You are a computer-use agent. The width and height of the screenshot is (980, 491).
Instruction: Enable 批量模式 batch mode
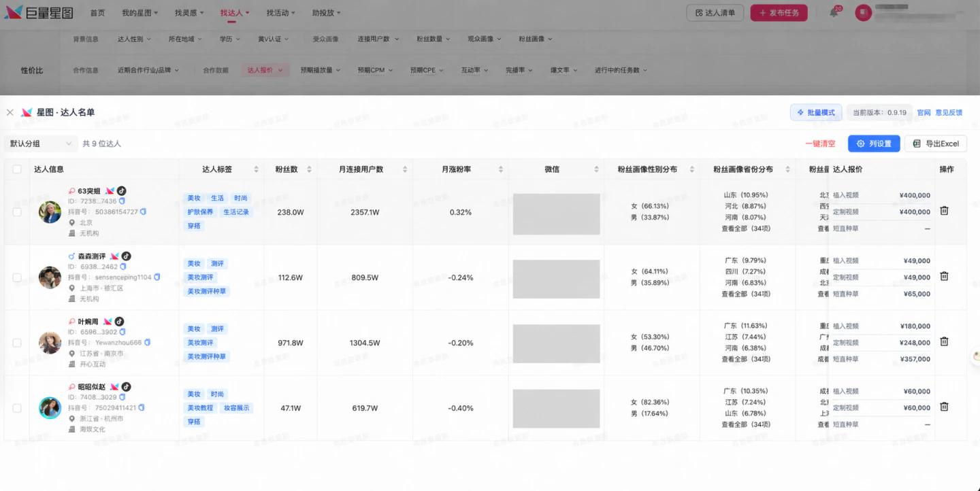(x=816, y=112)
